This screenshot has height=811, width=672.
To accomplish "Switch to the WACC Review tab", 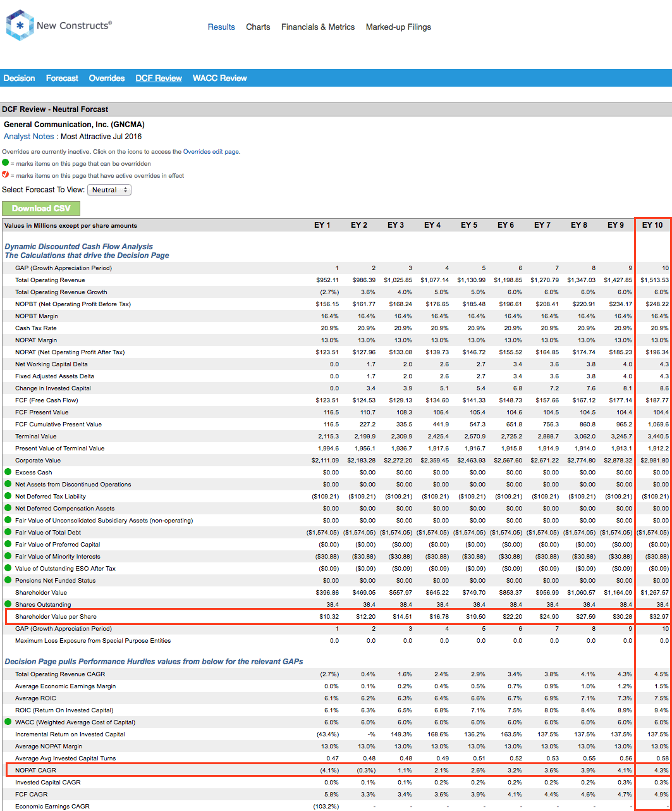I will tap(220, 78).
